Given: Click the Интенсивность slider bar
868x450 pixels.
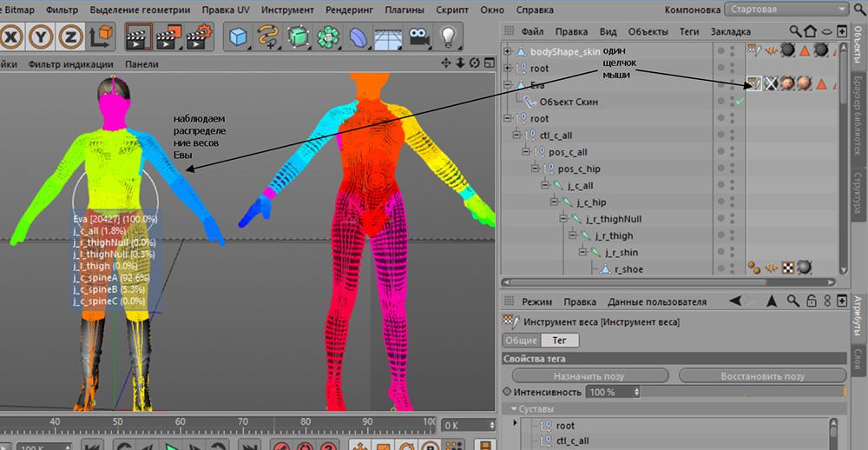Looking at the screenshot, I should pyautogui.click(x=742, y=393).
